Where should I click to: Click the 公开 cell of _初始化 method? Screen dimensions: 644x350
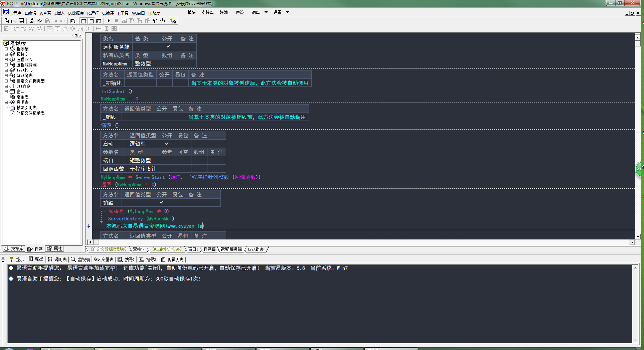coord(164,83)
